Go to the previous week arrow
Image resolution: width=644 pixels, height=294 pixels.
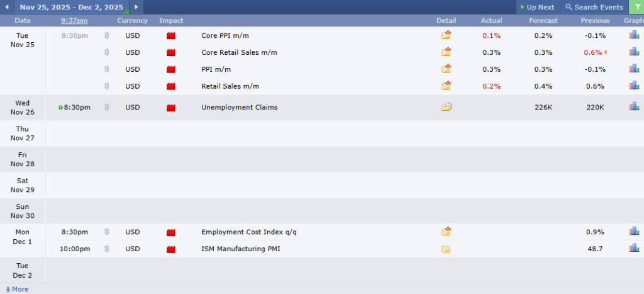pyautogui.click(x=7, y=7)
